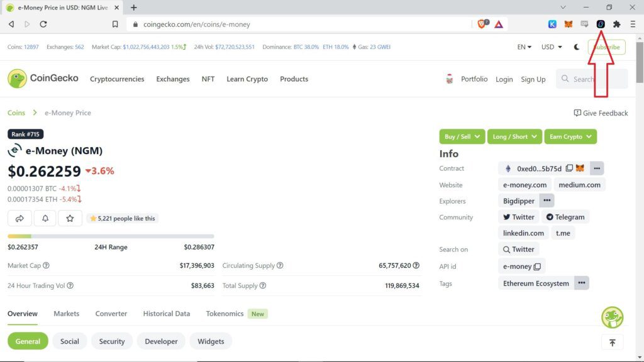Viewport: 644px width, 362px height.
Task: Show more tags ellipsis button
Action: pyautogui.click(x=582, y=283)
